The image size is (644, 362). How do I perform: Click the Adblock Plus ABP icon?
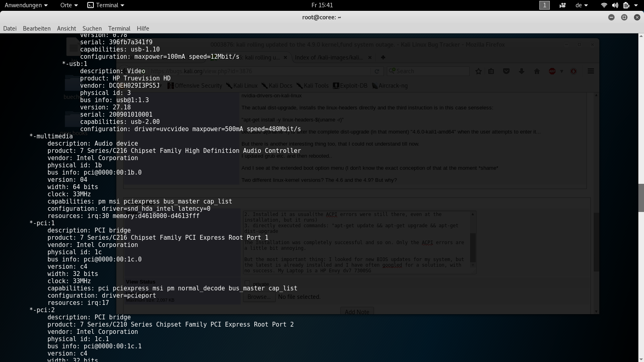point(552,71)
